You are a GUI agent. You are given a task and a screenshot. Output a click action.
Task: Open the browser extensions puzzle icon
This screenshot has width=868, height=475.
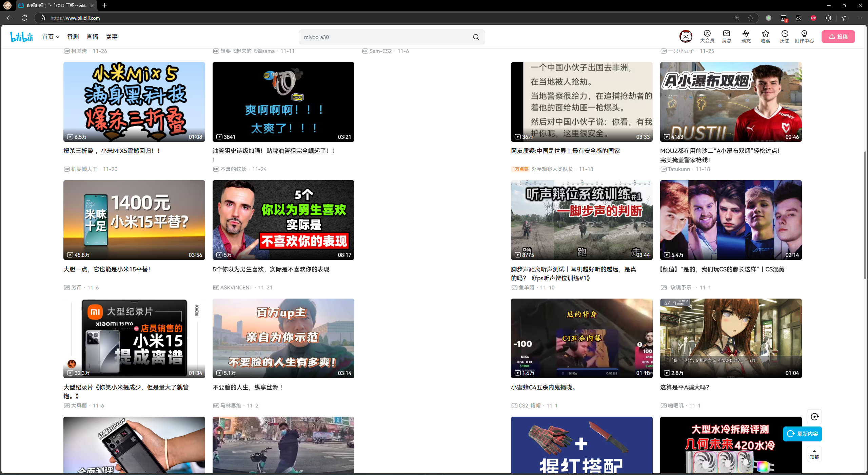pyautogui.click(x=828, y=18)
